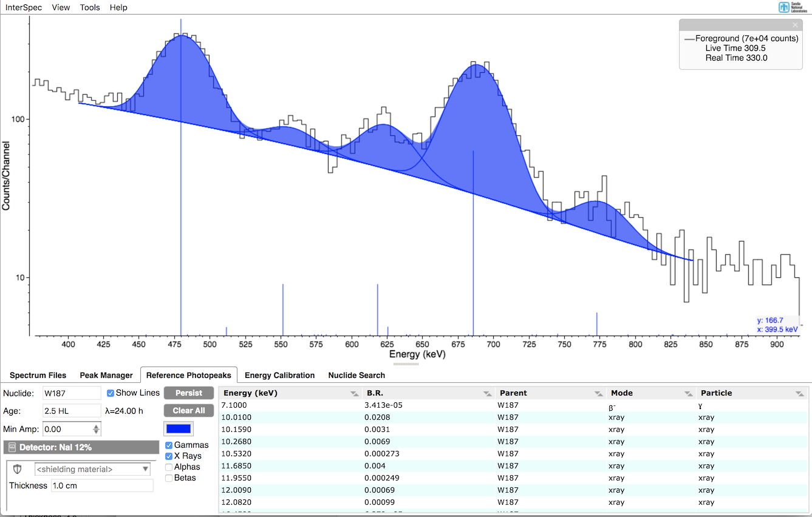Open the Tools menu
The height and width of the screenshot is (517, 812).
pyautogui.click(x=90, y=7)
